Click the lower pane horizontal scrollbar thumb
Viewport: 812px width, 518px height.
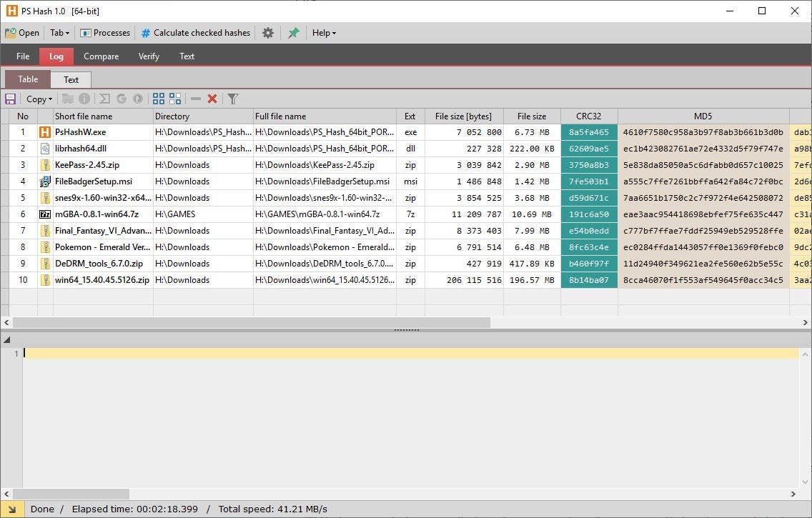click(71, 494)
